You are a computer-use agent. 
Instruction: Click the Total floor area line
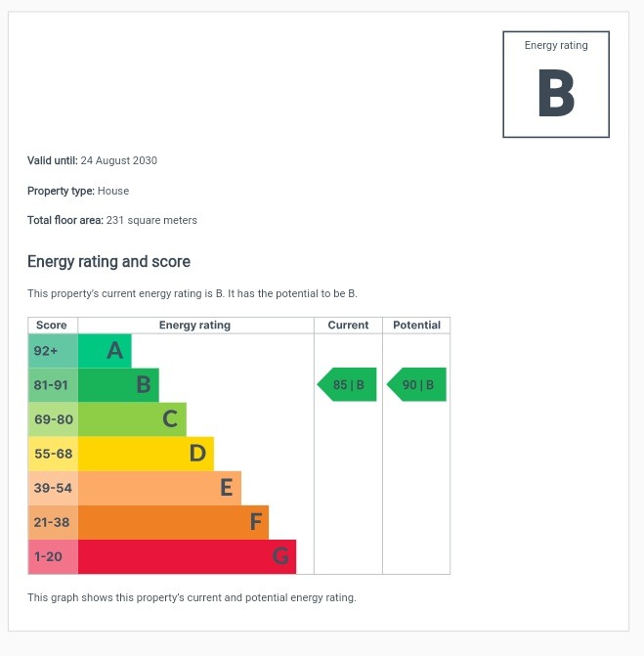pos(112,220)
